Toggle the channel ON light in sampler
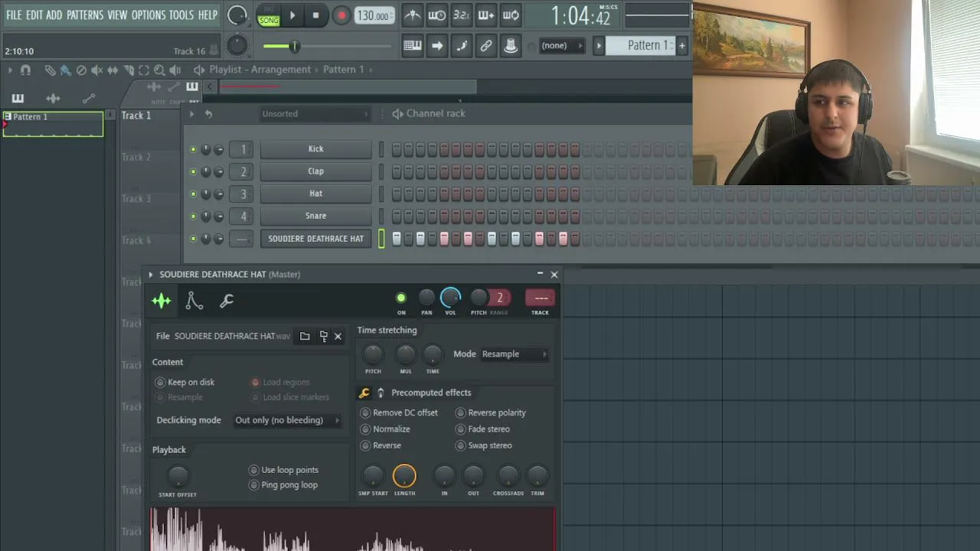The image size is (980, 551). point(401,298)
